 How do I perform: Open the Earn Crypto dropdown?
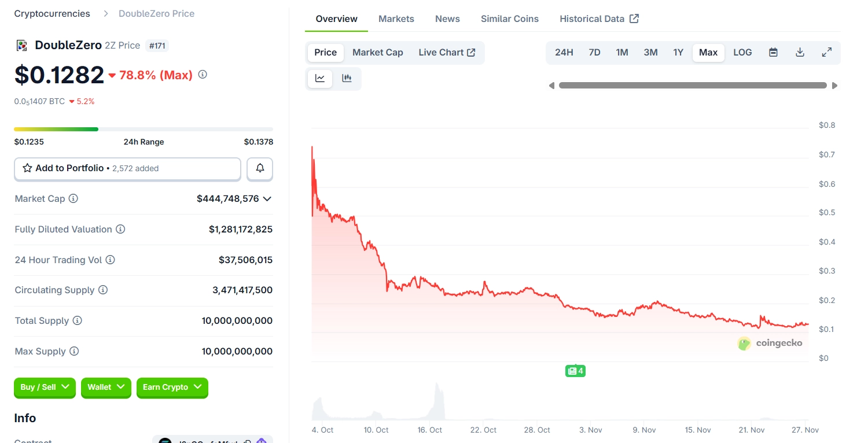[x=172, y=387]
